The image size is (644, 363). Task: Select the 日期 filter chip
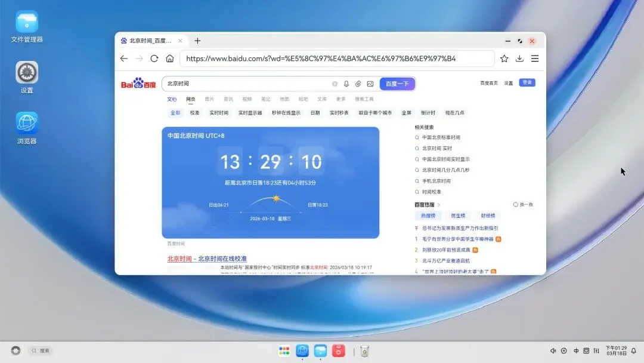pos(315,113)
